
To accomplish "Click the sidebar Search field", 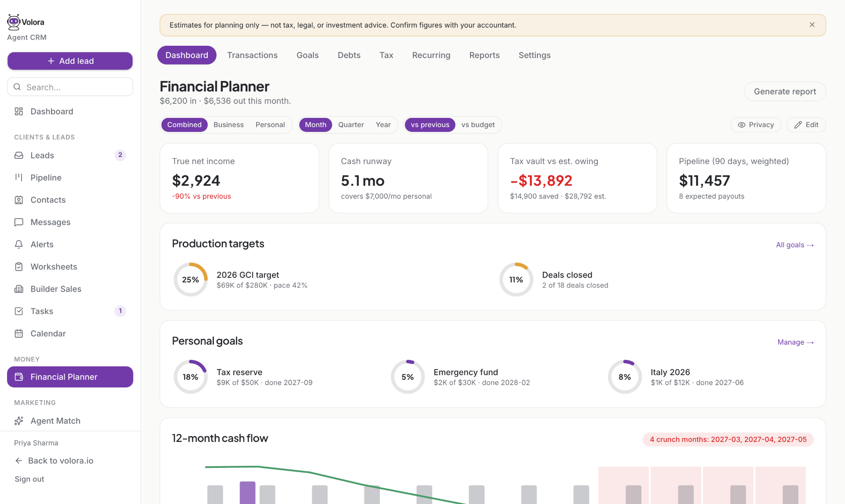I will point(70,87).
